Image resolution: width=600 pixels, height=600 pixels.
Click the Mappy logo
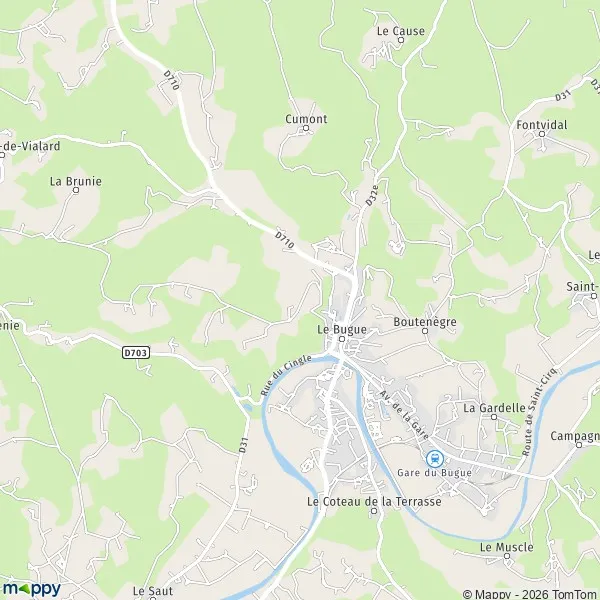pyautogui.click(x=31, y=589)
